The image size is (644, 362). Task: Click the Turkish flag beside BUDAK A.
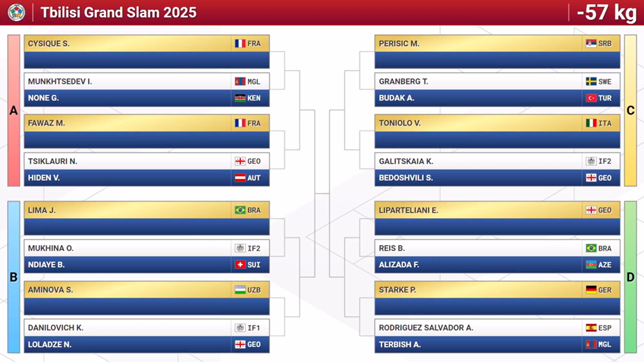pyautogui.click(x=591, y=98)
